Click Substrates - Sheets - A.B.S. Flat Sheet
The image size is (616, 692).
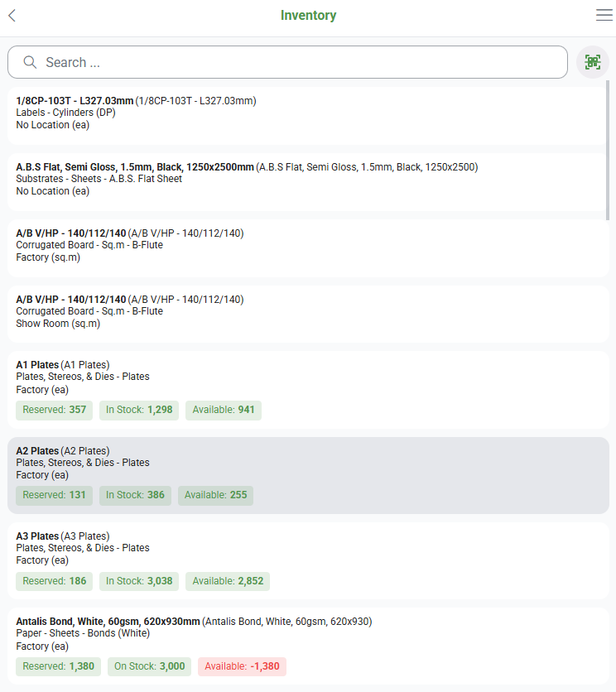pyautogui.click(x=99, y=179)
